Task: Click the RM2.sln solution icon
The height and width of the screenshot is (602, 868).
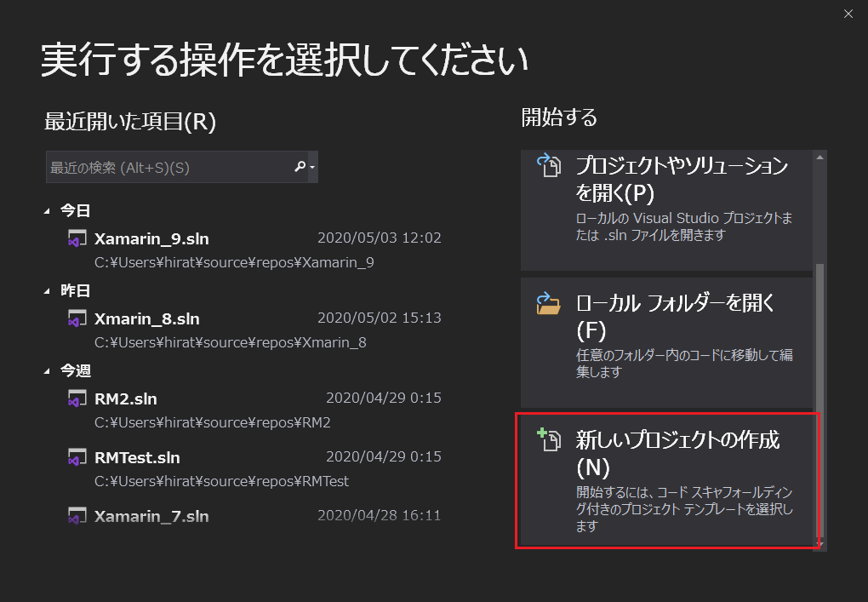Action: [77, 398]
